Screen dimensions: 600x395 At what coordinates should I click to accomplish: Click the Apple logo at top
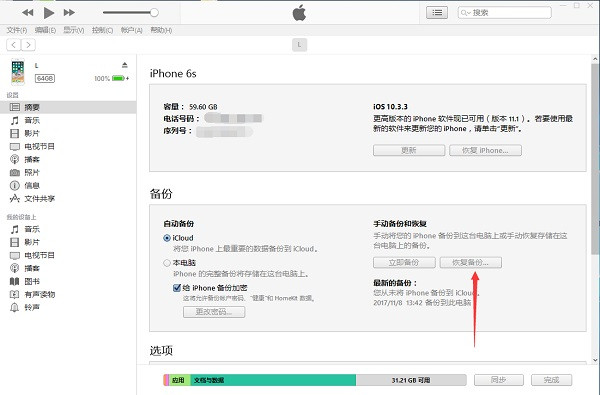click(299, 13)
